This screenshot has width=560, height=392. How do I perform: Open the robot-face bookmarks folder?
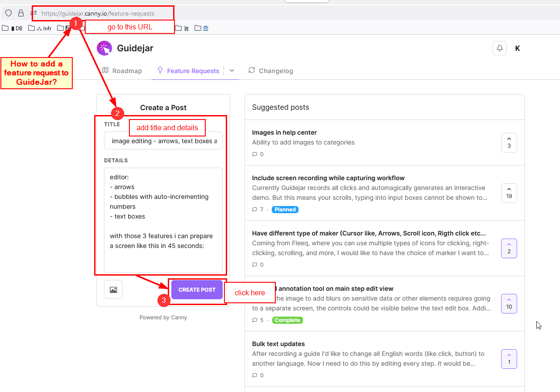coord(202,28)
